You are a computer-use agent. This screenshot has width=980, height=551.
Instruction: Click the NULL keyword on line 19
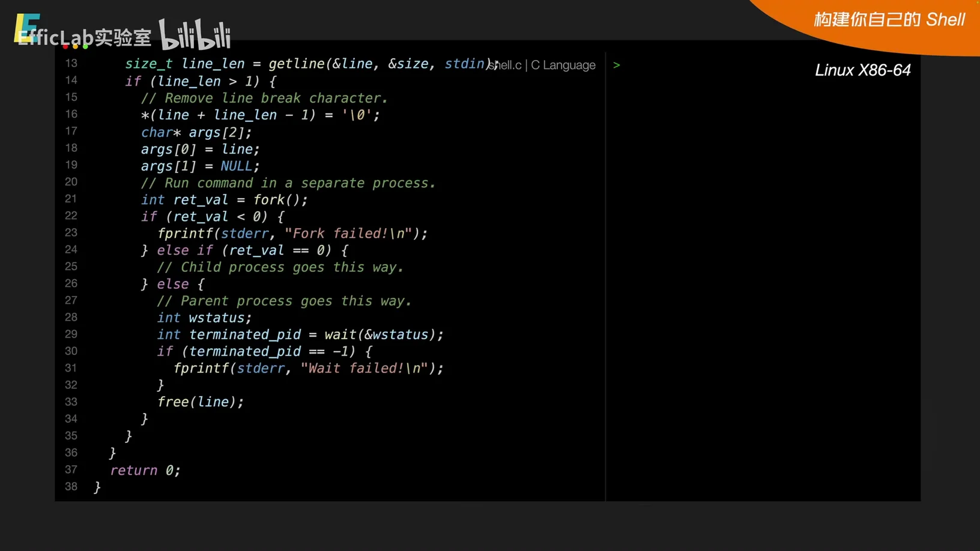[237, 166]
